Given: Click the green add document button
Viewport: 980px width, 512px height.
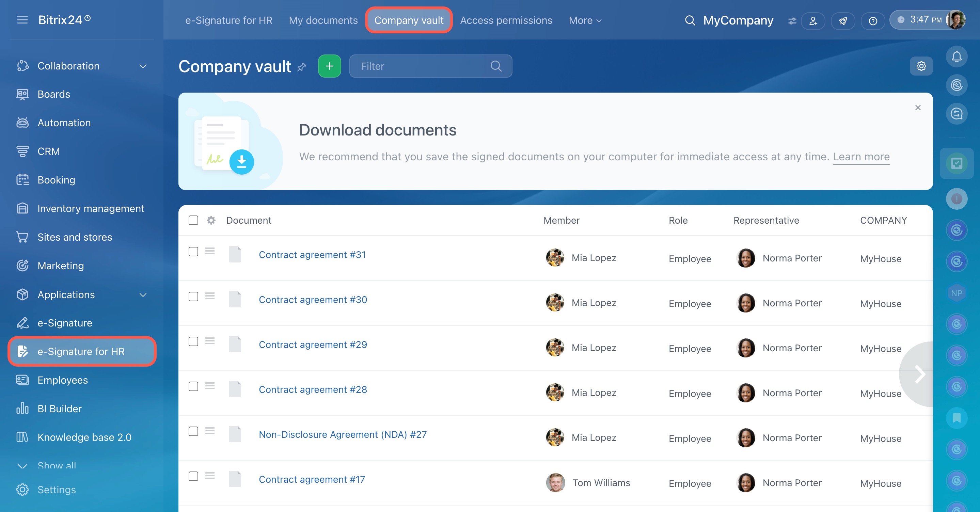Looking at the screenshot, I should pos(330,66).
